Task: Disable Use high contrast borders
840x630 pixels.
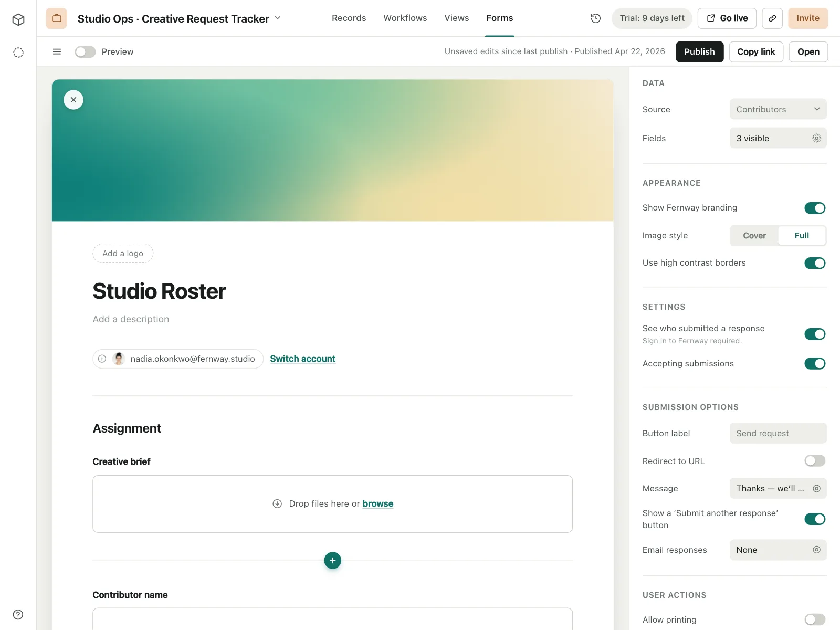Action: 815,263
